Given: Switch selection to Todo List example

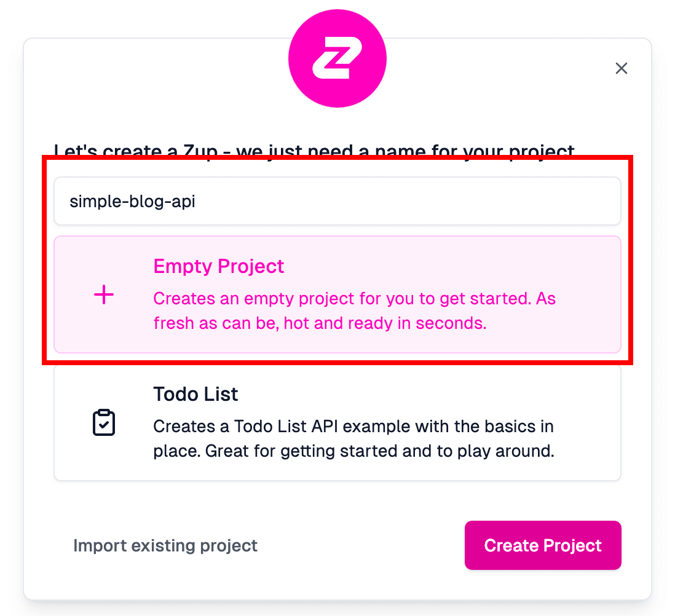Looking at the screenshot, I should (337, 422).
